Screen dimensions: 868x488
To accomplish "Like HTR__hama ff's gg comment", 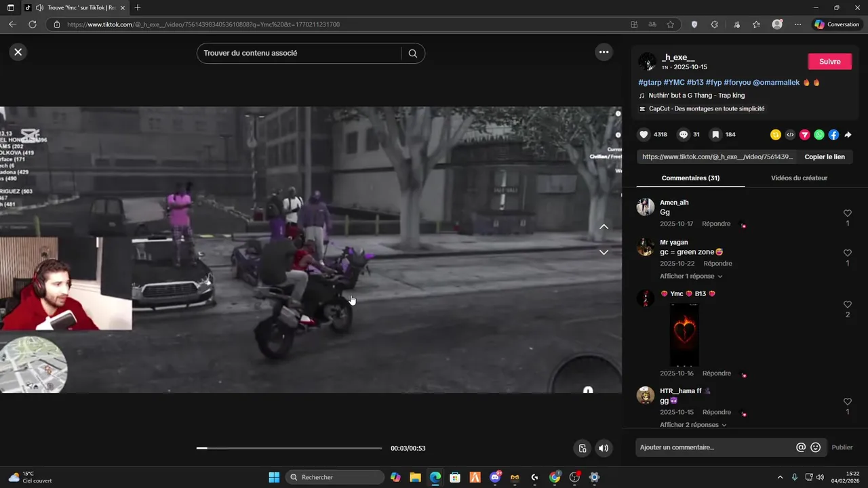I will (x=847, y=402).
